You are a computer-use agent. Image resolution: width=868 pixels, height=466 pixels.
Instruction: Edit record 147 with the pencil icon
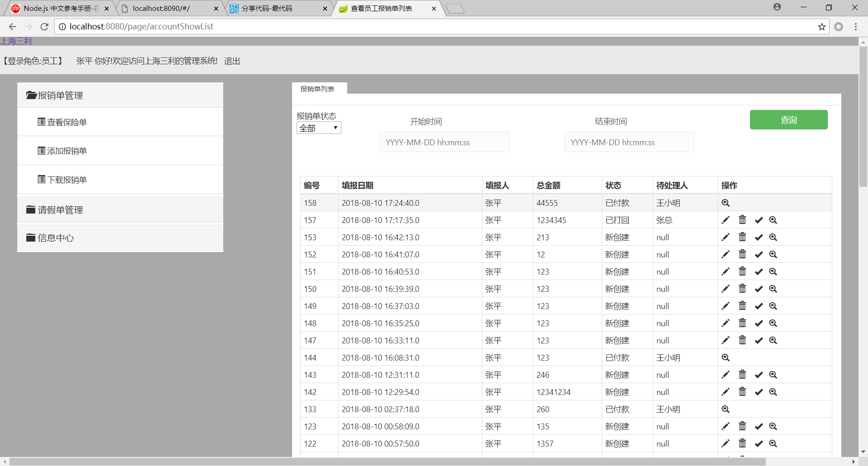[x=726, y=341]
